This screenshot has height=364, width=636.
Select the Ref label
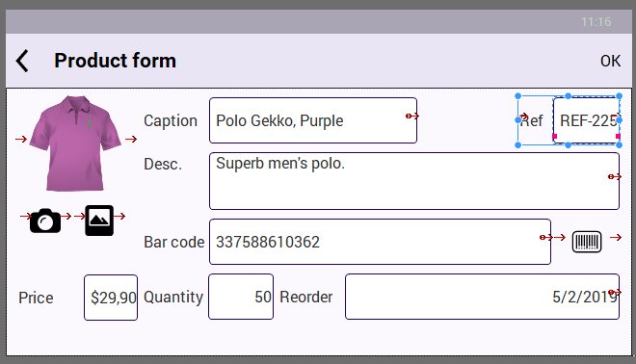click(531, 120)
